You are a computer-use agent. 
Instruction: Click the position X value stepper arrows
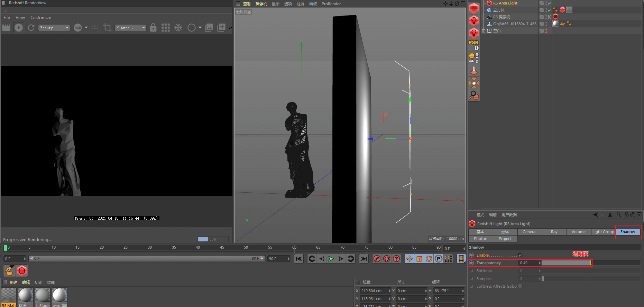(x=389, y=291)
